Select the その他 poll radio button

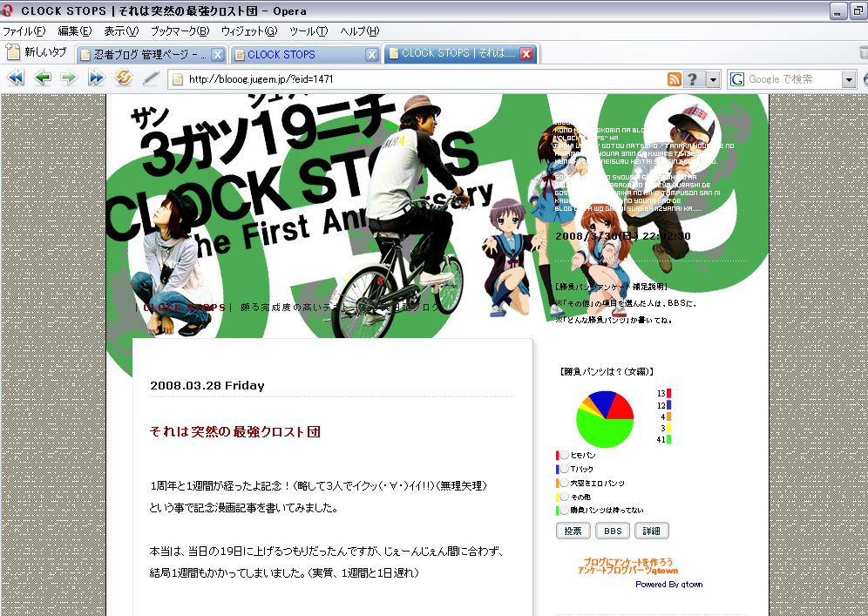coord(564,497)
